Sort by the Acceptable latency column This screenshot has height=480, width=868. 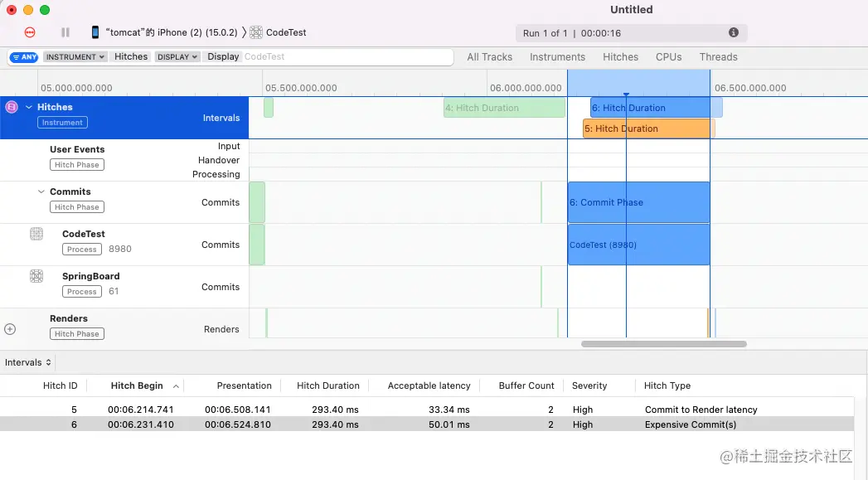click(x=429, y=385)
